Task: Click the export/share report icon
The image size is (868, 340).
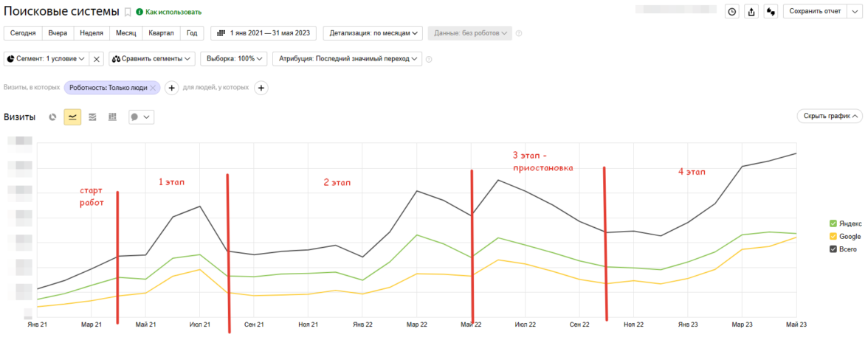Action: [751, 11]
